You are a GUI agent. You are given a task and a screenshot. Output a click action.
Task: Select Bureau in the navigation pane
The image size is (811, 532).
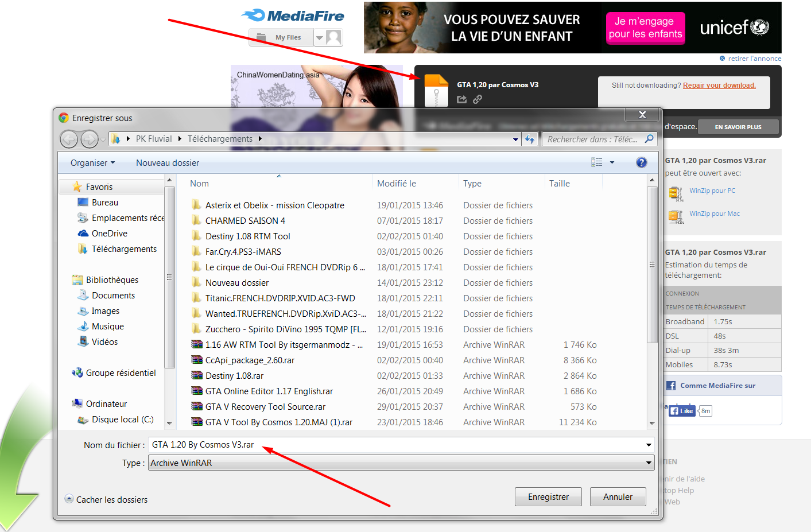[105, 203]
